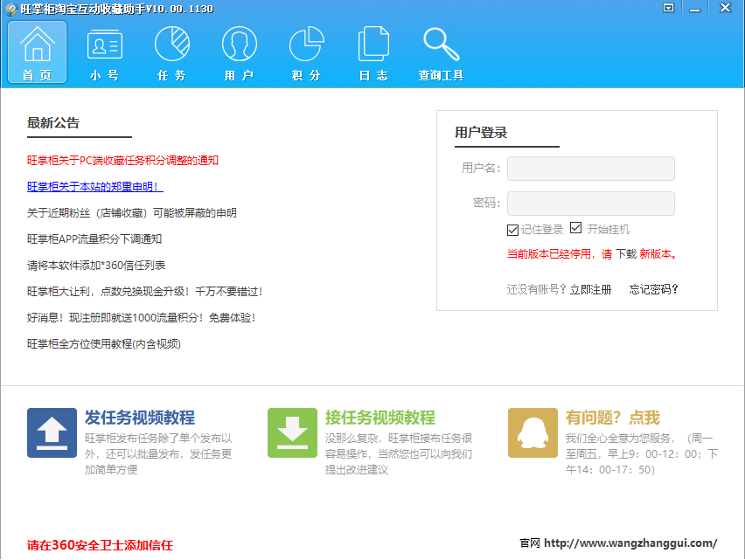Click the 忘记密码? link
Image resolution: width=745 pixels, height=560 pixels.
[653, 289]
